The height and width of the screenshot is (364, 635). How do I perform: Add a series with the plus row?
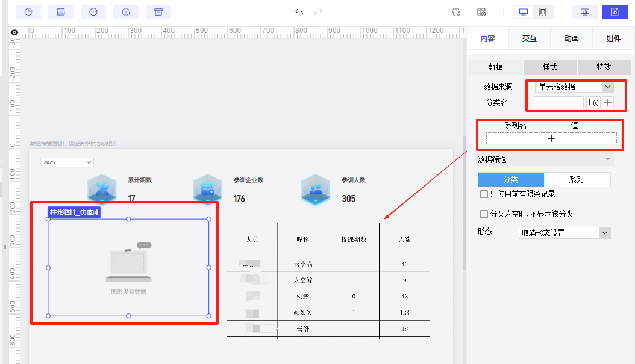coord(551,138)
